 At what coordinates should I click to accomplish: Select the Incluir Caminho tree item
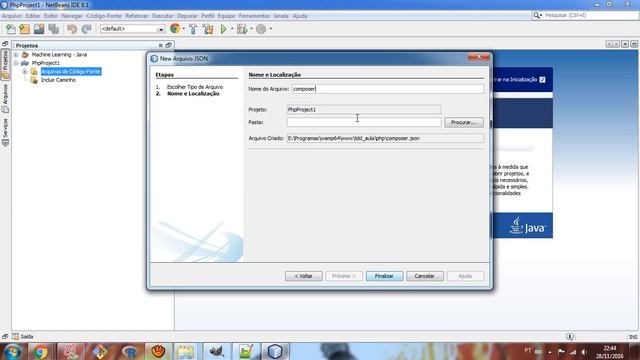click(58, 80)
